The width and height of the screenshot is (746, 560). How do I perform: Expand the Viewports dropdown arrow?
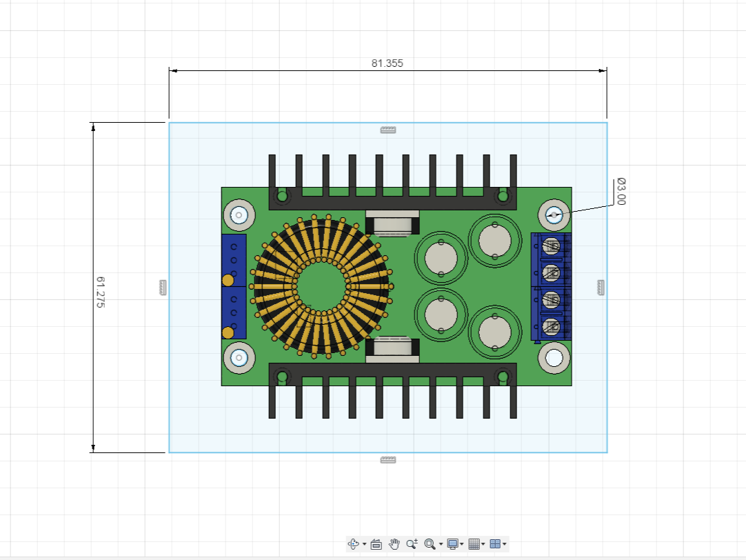click(x=504, y=544)
